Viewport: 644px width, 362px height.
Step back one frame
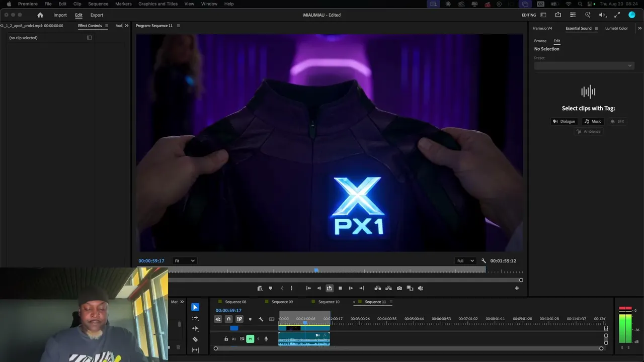[x=319, y=288]
